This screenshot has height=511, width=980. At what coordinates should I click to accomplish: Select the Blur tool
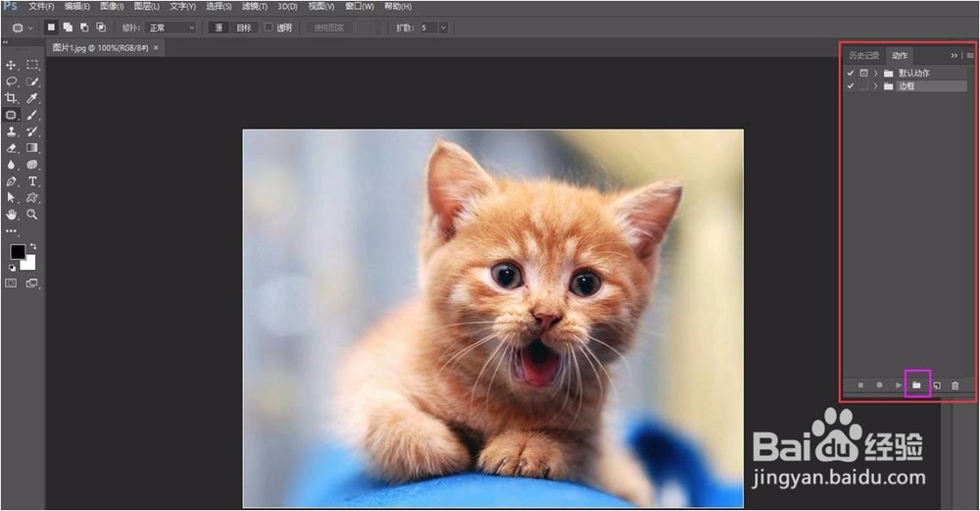[x=11, y=165]
